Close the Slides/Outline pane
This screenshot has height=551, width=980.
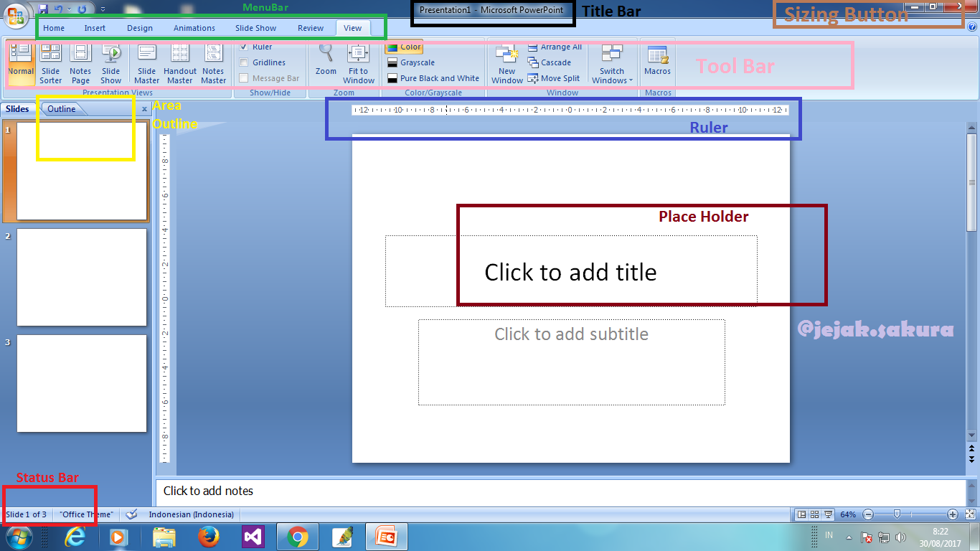click(x=144, y=109)
